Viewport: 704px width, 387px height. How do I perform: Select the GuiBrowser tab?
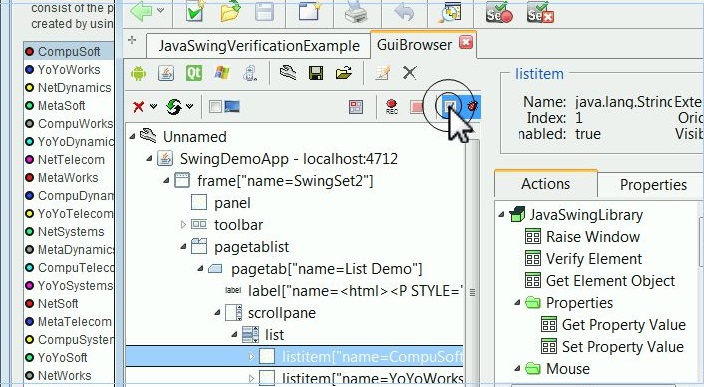414,45
